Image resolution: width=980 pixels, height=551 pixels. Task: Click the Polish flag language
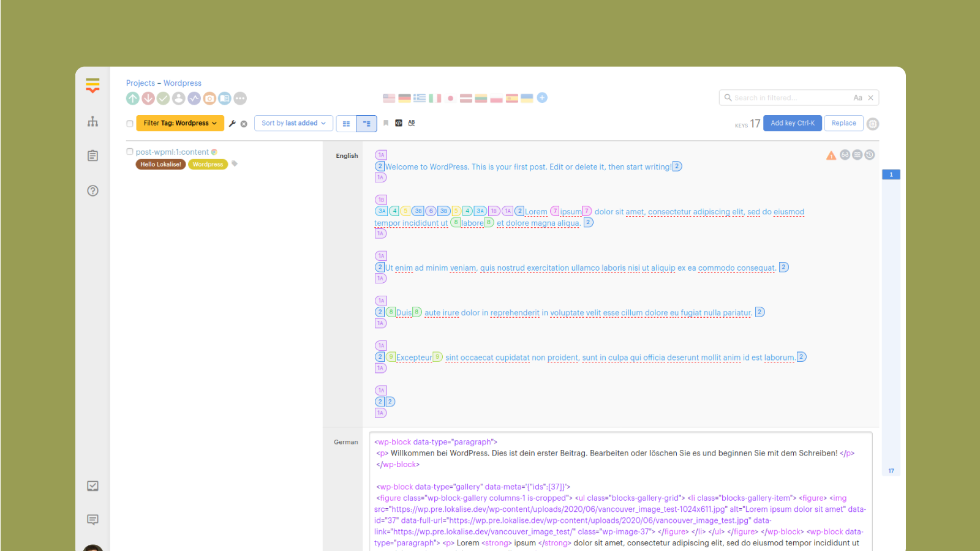tap(496, 98)
